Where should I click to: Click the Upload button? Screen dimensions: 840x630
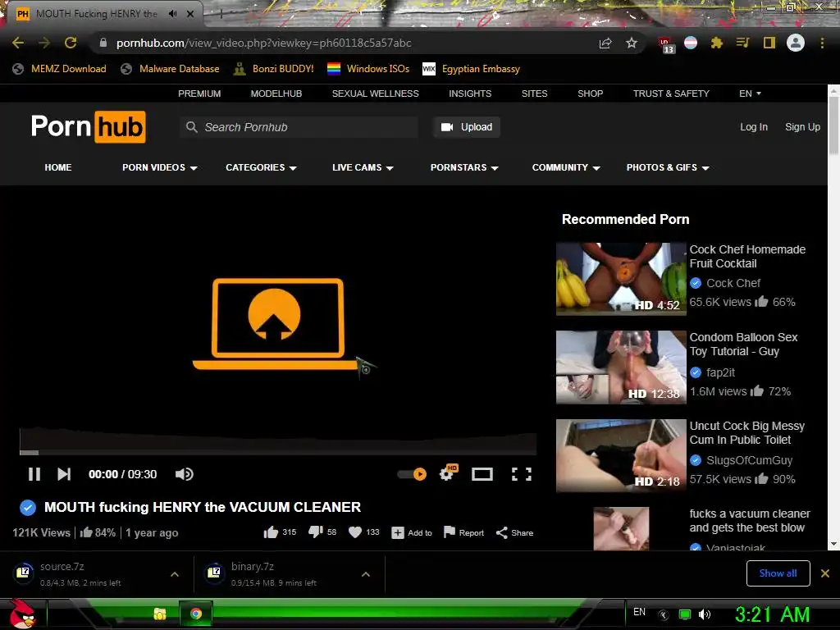click(467, 127)
